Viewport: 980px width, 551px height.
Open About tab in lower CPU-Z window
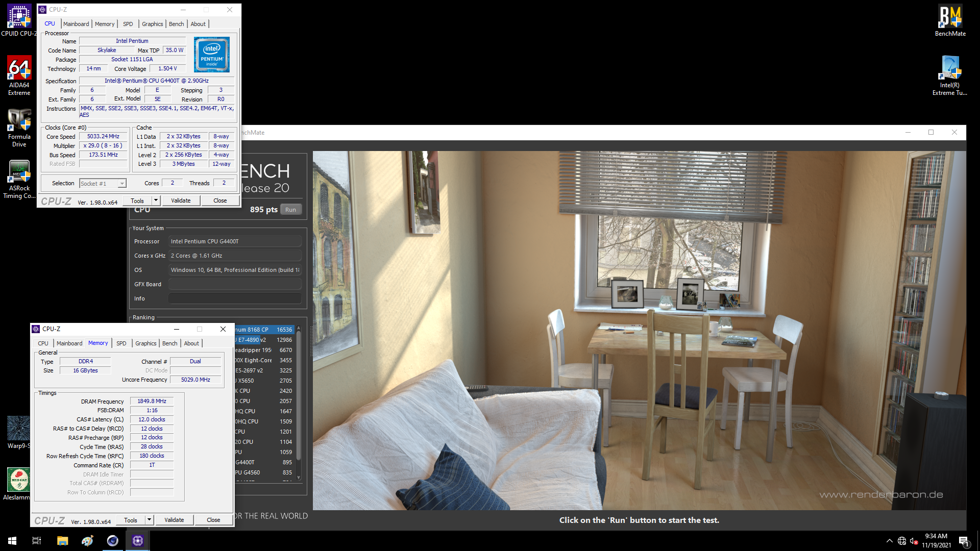[x=192, y=343]
